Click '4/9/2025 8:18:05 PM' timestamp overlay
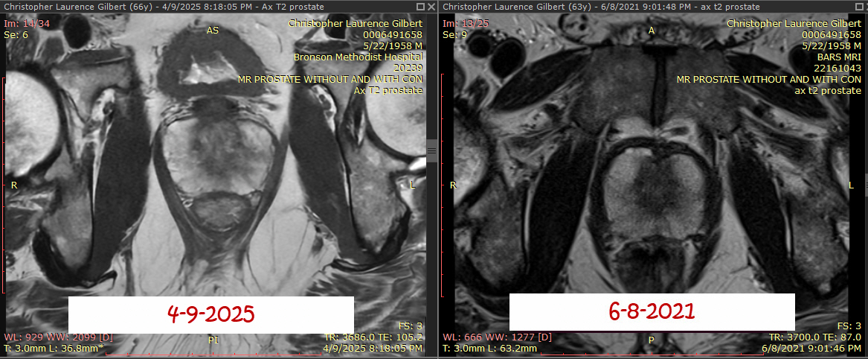The image size is (868, 359). 373,349
